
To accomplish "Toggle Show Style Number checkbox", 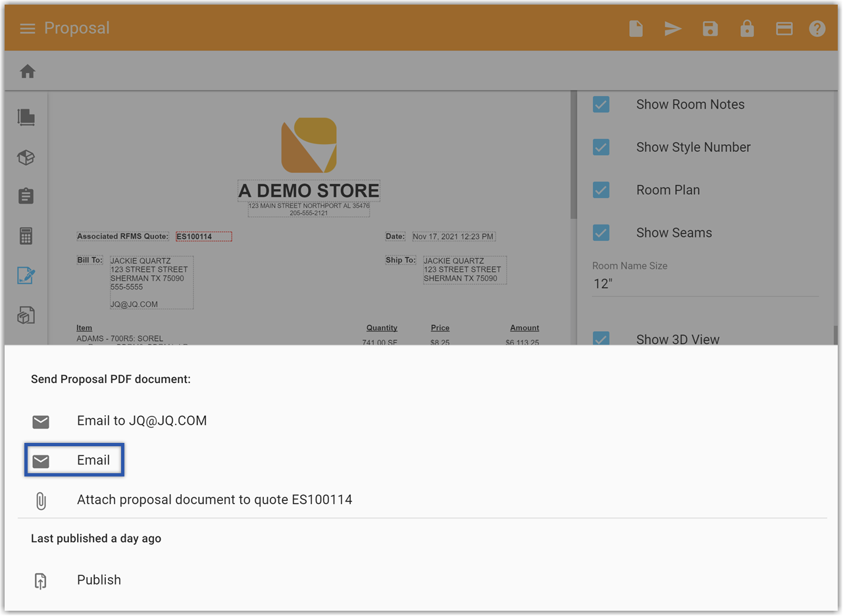I will [x=601, y=147].
